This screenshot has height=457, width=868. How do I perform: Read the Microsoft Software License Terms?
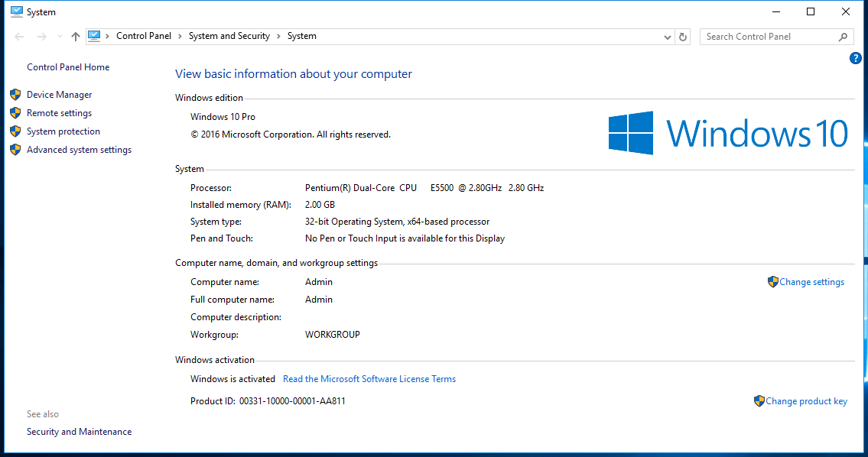pos(369,378)
